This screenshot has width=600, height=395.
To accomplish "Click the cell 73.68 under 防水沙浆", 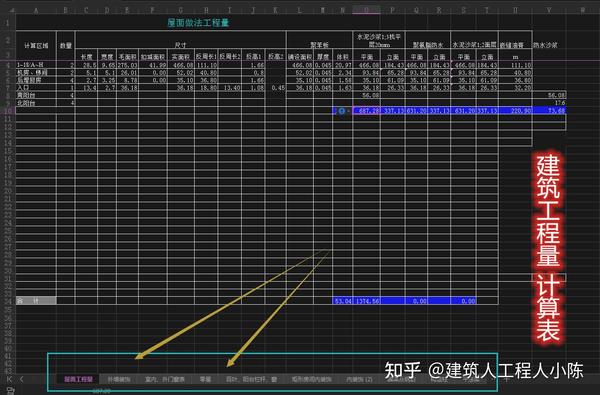I will [x=549, y=111].
